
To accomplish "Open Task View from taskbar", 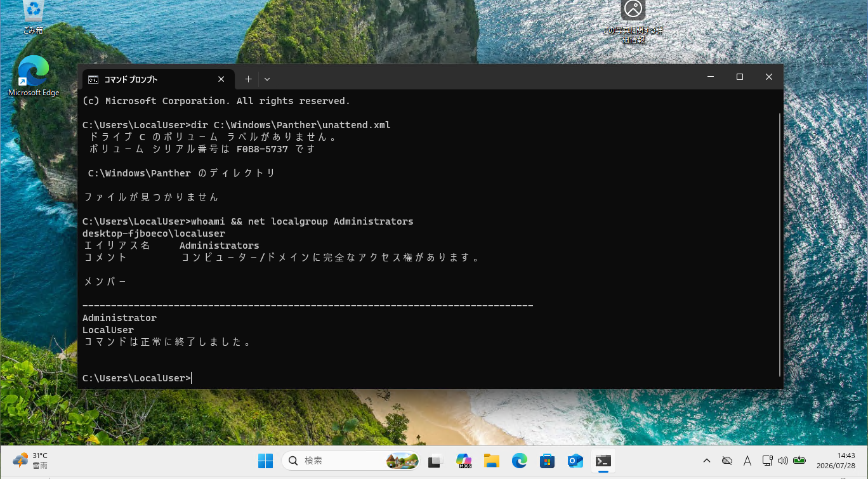I will tap(435, 461).
